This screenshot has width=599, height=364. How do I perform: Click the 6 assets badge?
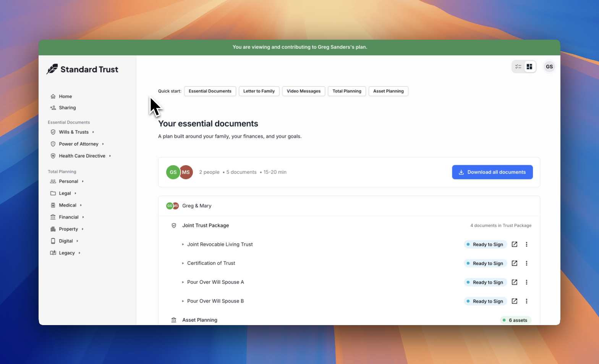(515, 320)
